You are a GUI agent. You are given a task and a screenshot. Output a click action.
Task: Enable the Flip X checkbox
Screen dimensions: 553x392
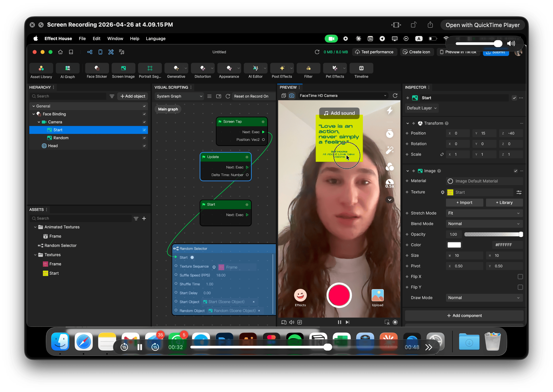[520, 277]
